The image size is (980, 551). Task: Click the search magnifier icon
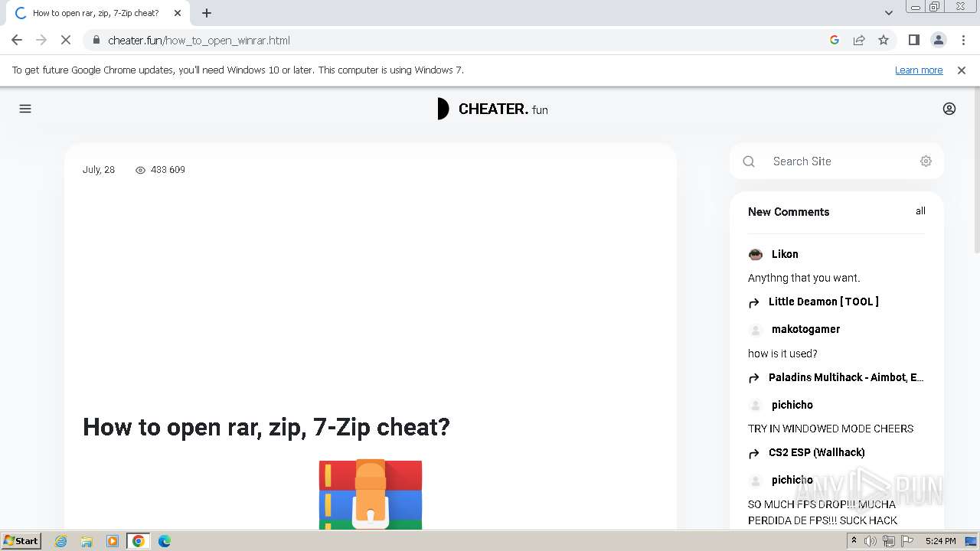pos(749,161)
